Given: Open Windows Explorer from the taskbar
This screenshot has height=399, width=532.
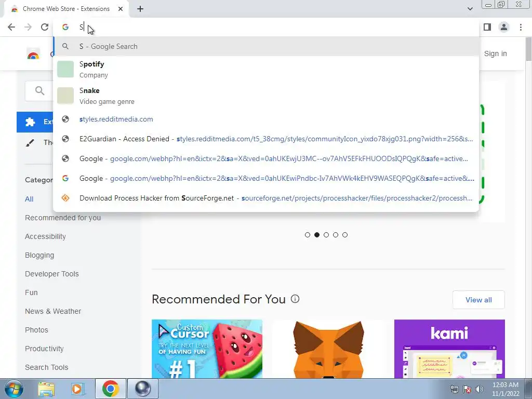Looking at the screenshot, I should pyautogui.click(x=46, y=389).
